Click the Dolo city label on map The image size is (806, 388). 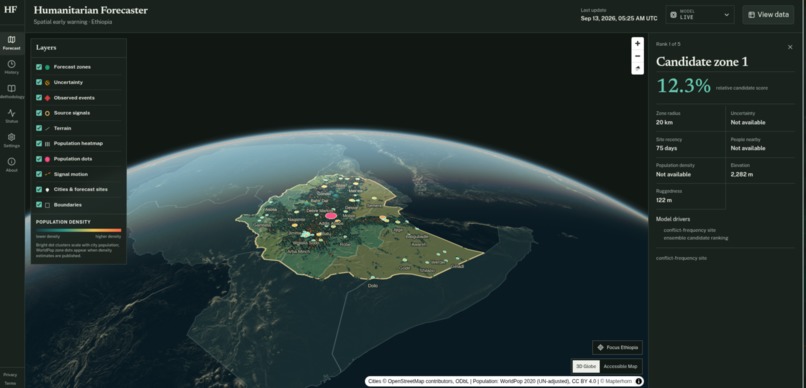373,285
